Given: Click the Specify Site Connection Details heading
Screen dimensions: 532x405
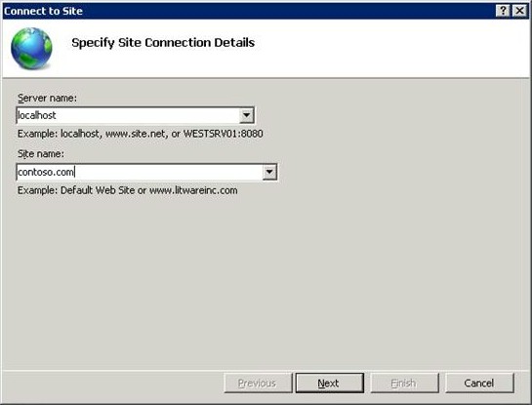Looking at the screenshot, I should [163, 43].
